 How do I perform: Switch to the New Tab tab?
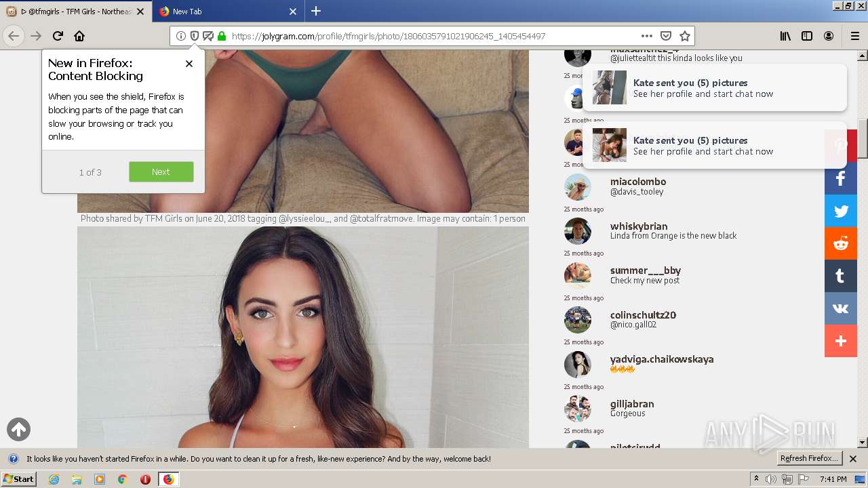pyautogui.click(x=227, y=12)
